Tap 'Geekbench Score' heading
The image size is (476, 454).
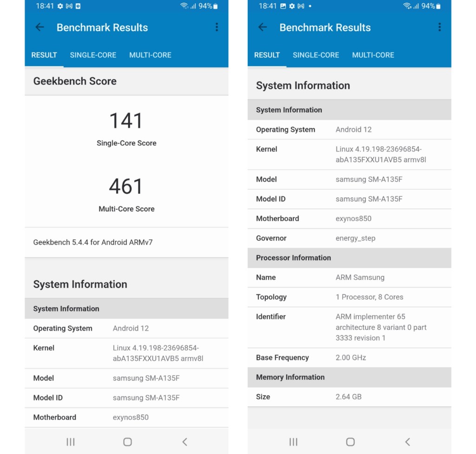(75, 81)
